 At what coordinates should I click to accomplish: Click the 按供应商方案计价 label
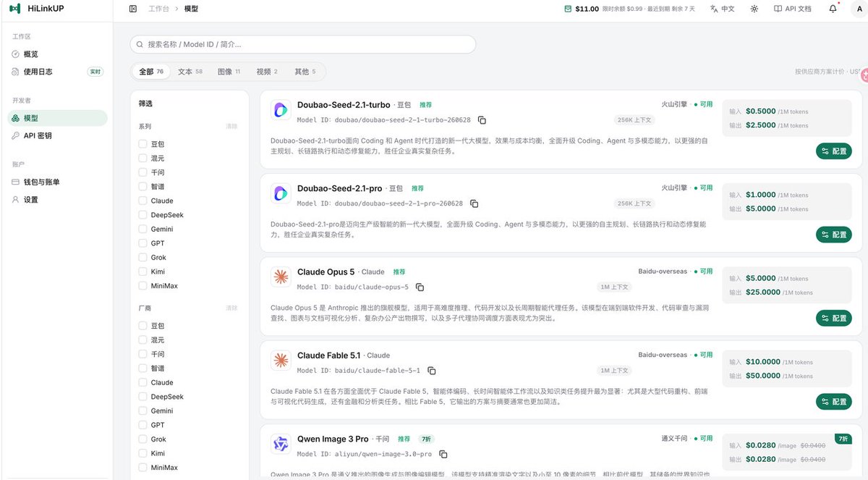tap(820, 72)
